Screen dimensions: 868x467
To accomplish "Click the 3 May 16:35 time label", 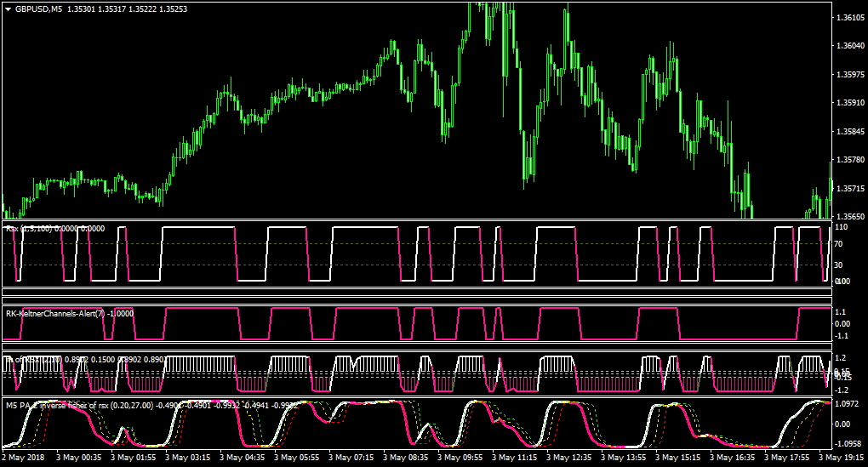I will 733,458.
